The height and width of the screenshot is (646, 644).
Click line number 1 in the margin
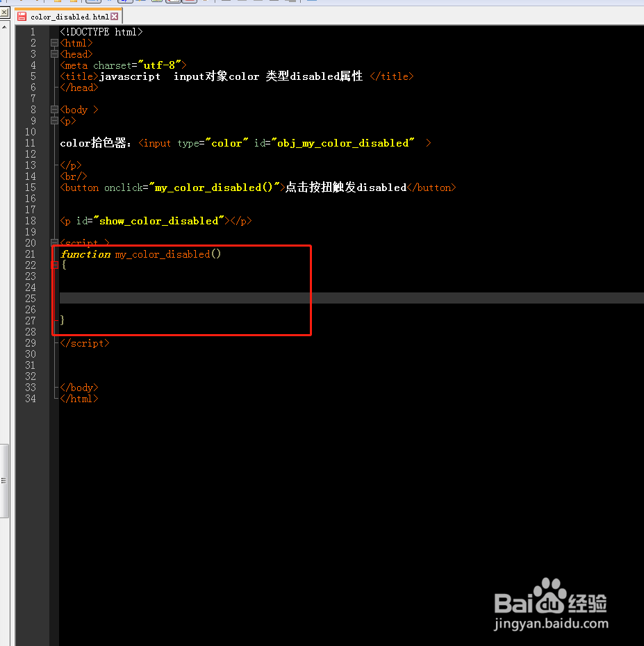point(33,32)
